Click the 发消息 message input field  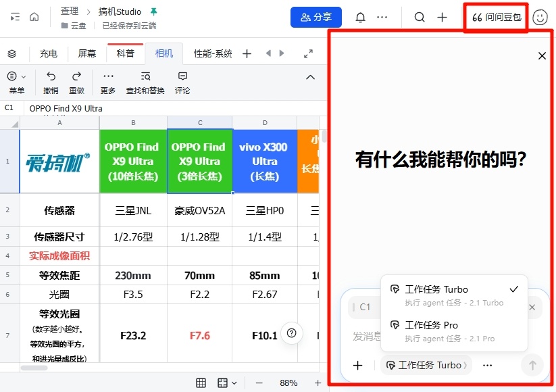[367, 336]
